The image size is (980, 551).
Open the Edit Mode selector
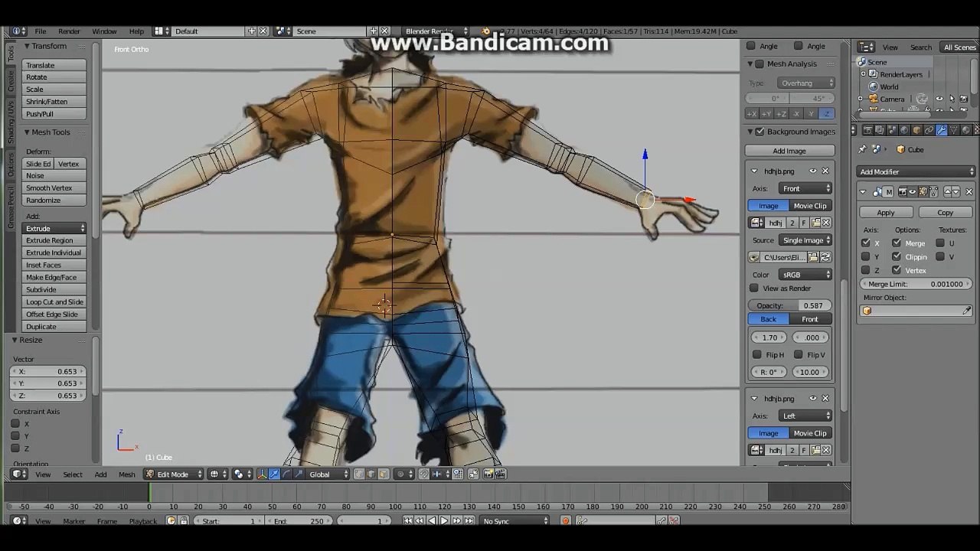tap(174, 474)
